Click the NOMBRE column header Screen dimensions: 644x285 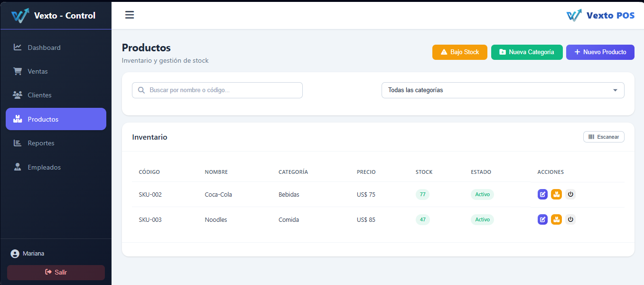click(x=216, y=172)
